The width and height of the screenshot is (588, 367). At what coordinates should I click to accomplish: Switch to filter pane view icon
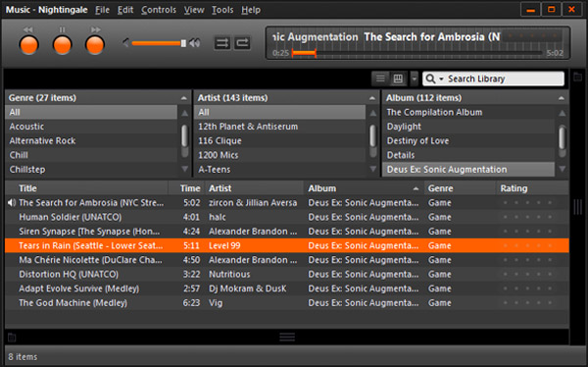coord(398,79)
